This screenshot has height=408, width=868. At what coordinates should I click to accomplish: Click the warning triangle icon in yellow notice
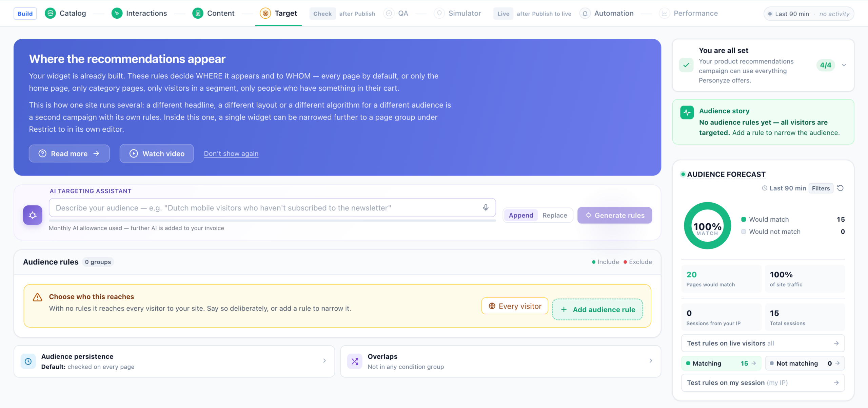point(37,297)
